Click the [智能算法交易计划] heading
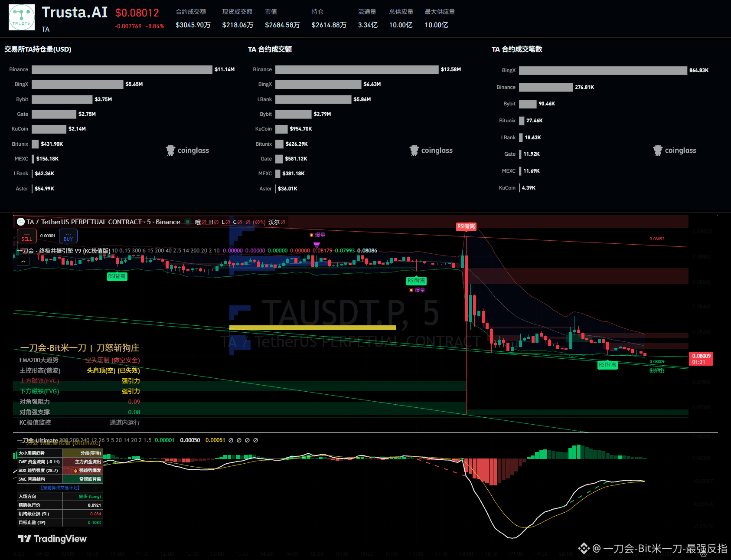Screen dimensions: 731x560 60,488
